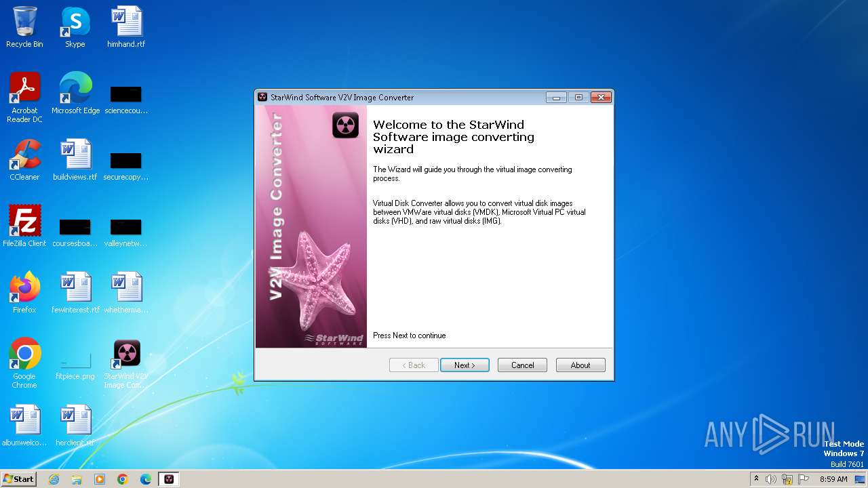Viewport: 868px width, 488px height.
Task: Select the whetherma... document icon
Action: 126,293
